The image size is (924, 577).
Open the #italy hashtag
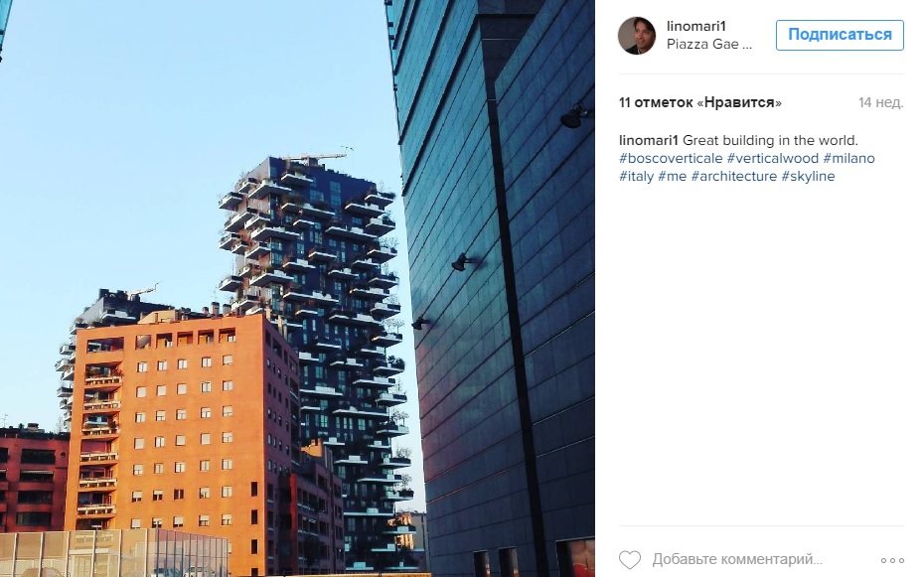coord(637,176)
